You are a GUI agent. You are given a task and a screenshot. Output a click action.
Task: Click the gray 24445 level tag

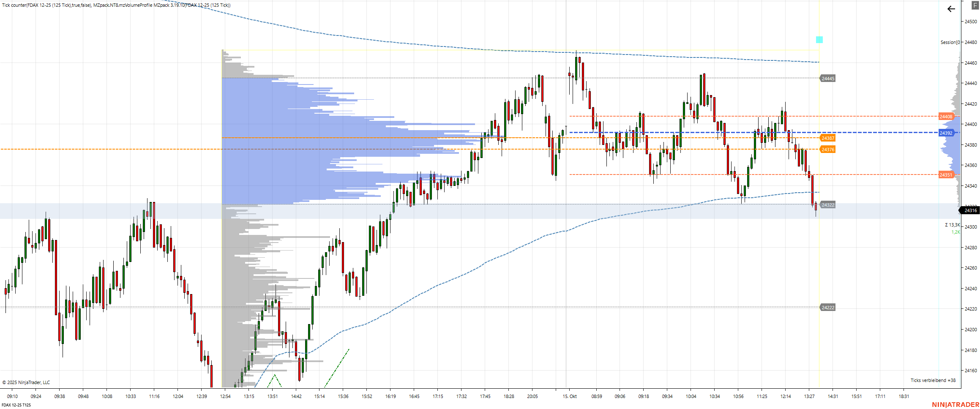(827, 79)
